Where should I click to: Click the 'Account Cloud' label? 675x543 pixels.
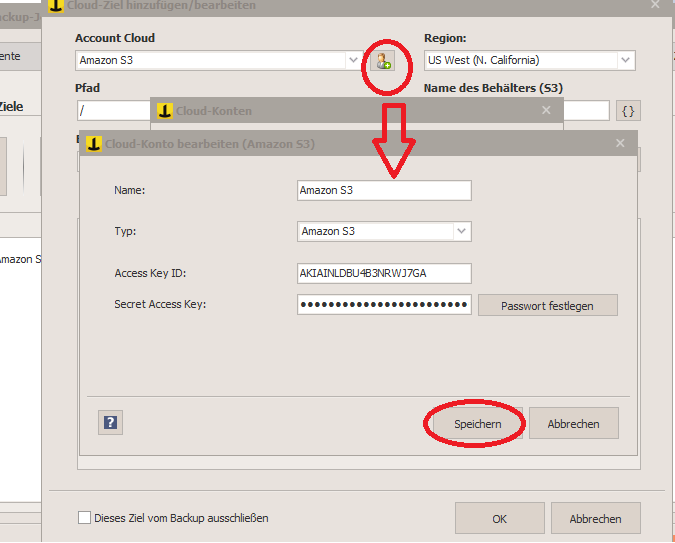coord(115,38)
